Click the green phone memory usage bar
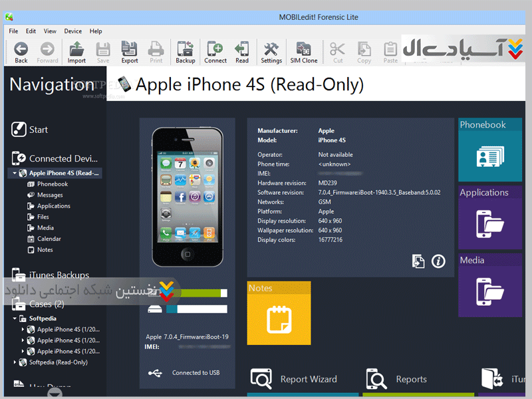This screenshot has height=399, width=532. 193,293
